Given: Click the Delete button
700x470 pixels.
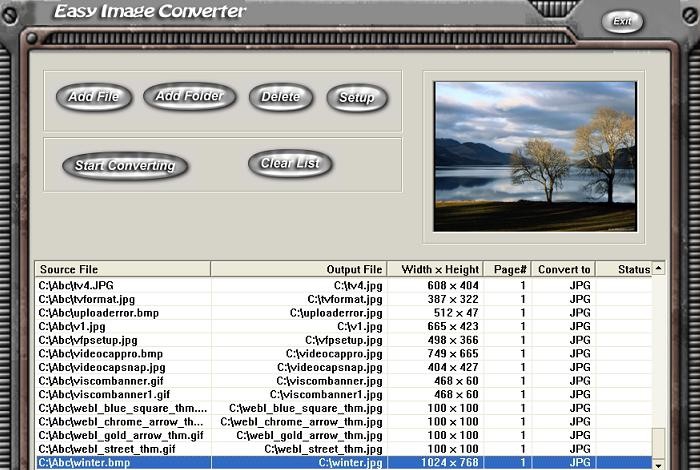Looking at the screenshot, I should tap(280, 97).
